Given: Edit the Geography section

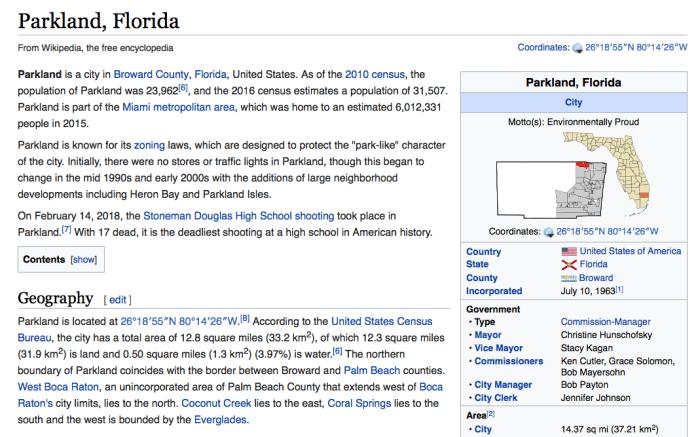Looking at the screenshot, I should (117, 299).
